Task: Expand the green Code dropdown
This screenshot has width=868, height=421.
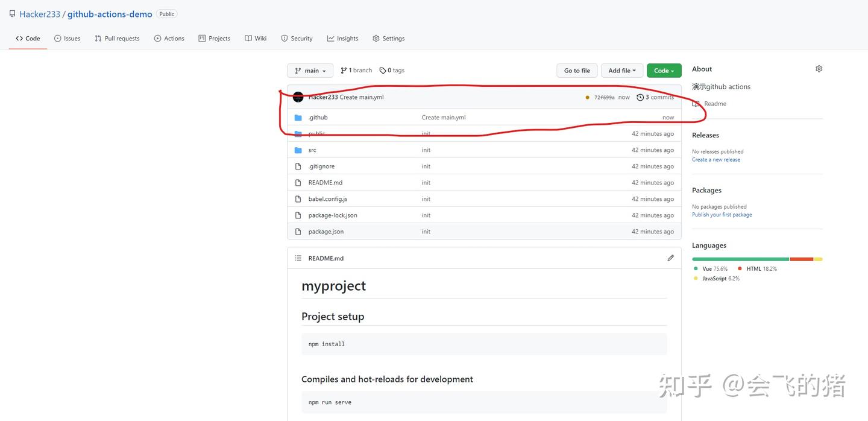Action: point(664,70)
